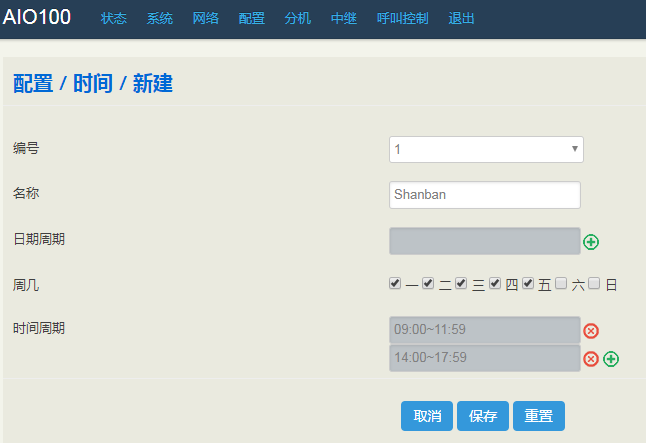Enable the 日 (Sunday) checkbox
The height and width of the screenshot is (443, 646).
pos(594,283)
